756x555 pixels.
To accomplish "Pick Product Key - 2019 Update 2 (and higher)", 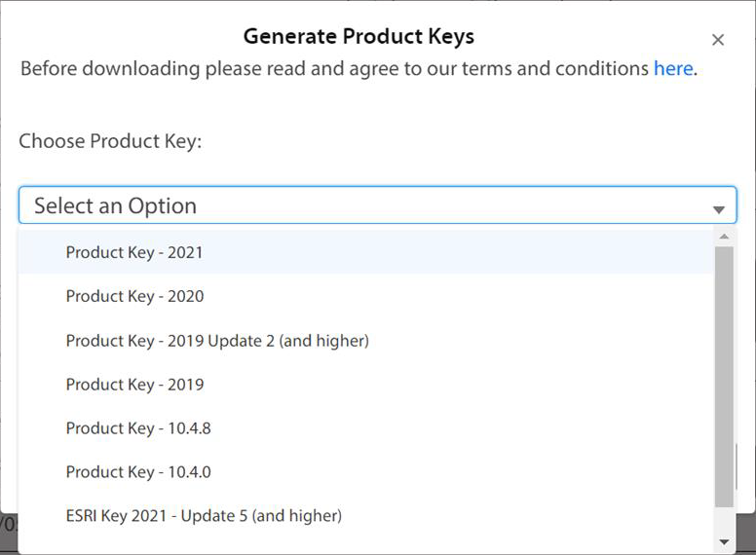I will tap(217, 341).
